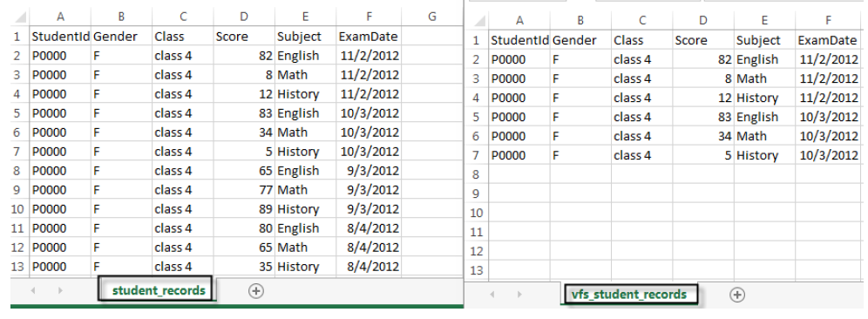This screenshot has width=868, height=319.
Task: Select cell with score 89 for History
Action: pyautogui.click(x=244, y=209)
